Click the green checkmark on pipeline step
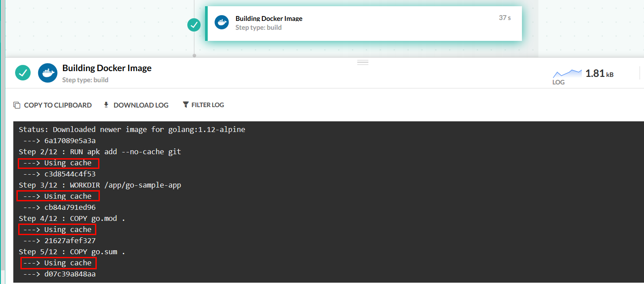 coord(194,25)
